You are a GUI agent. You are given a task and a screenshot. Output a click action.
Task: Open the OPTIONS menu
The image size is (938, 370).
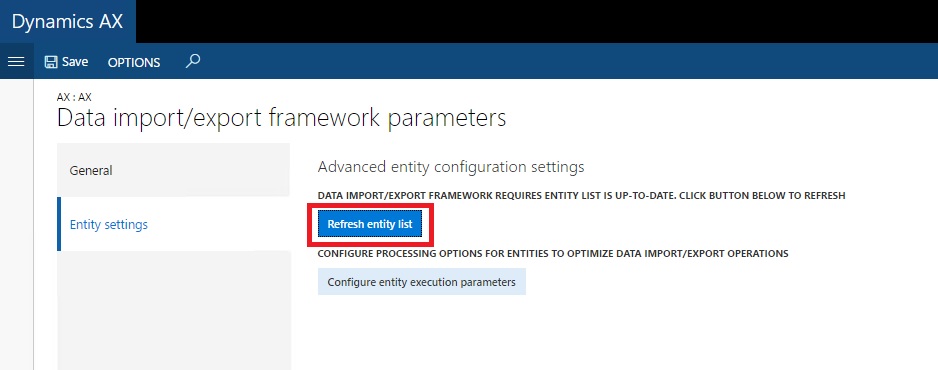(x=134, y=62)
